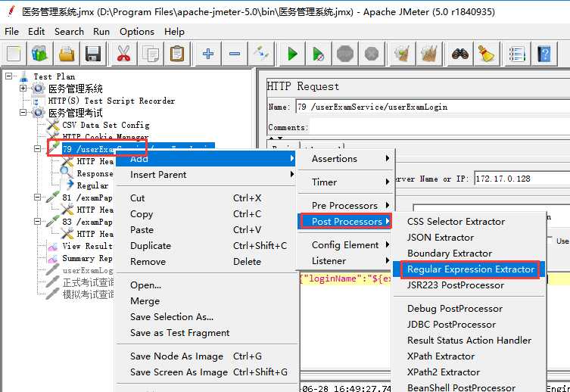Screen dimensions: 570x392
Task: Click the Shutdown test icon
Action: pyautogui.click(x=372, y=54)
